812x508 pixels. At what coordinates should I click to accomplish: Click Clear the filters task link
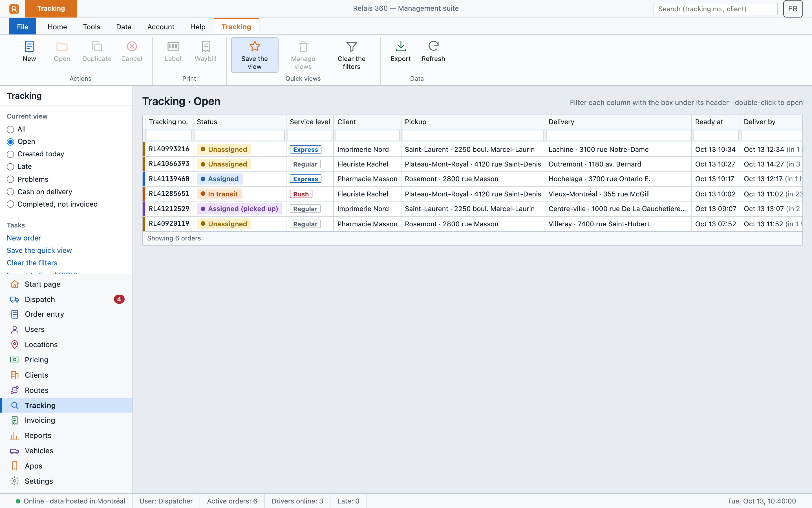[32, 263]
